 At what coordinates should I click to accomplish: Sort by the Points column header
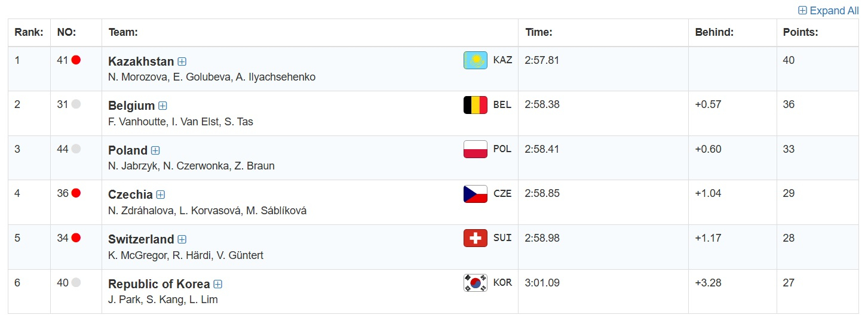800,33
